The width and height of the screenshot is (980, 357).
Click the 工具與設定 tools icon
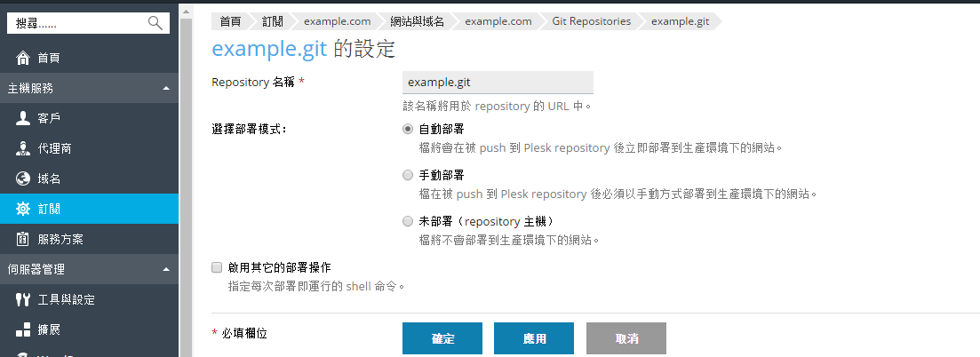(x=23, y=299)
